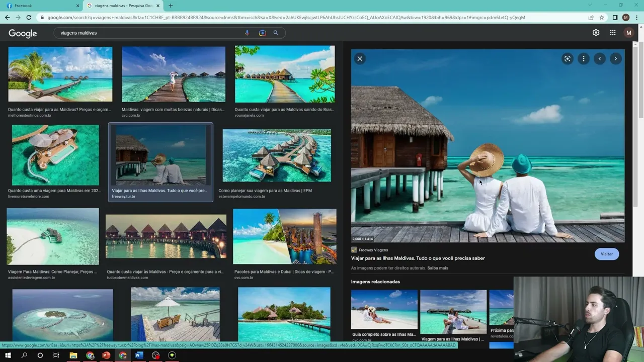Click Visitar button for Freeway Viagens
644x362 pixels.
point(607,254)
